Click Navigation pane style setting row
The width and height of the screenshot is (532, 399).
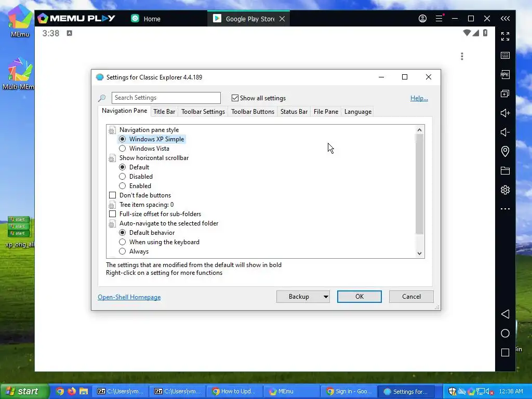[x=149, y=130]
